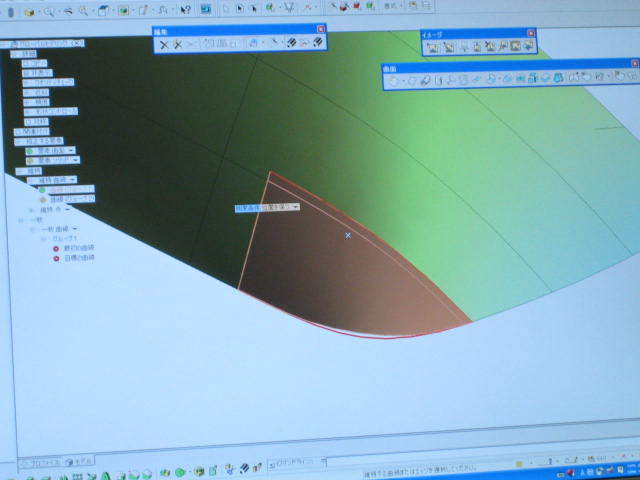Viewport: 640px width, 480px height.
Task: Click the blue staircase-shaped icon in 曲面 toolbar
Action: (532, 78)
